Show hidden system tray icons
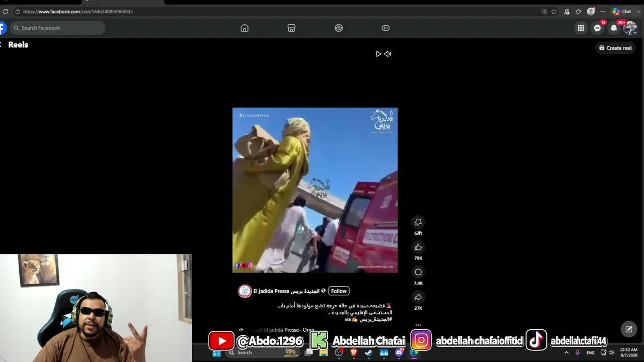The image size is (644, 362). 567,353
